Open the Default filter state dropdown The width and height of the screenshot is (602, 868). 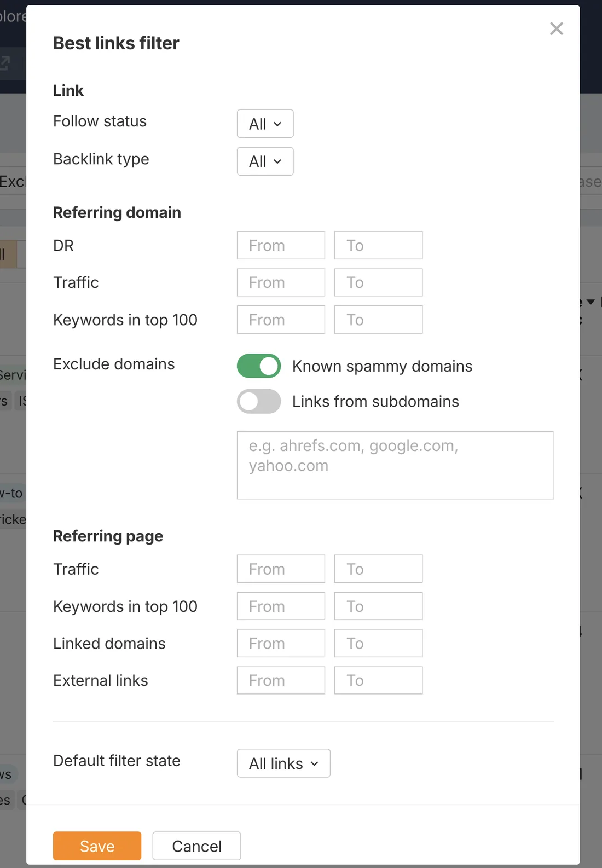[x=283, y=763]
